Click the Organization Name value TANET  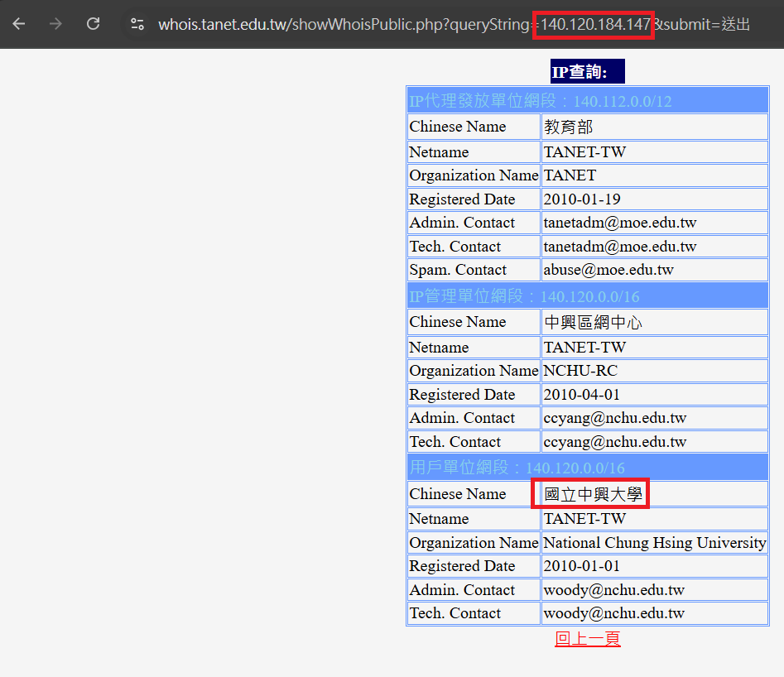point(655,175)
